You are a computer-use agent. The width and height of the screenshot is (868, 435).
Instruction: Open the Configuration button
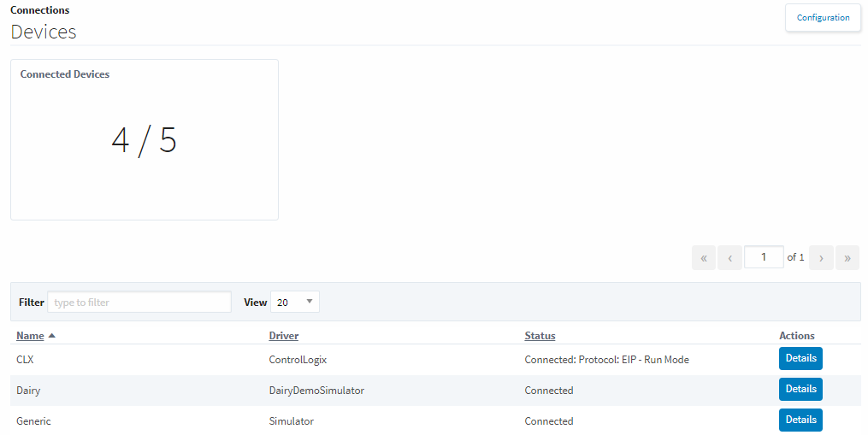(x=823, y=18)
